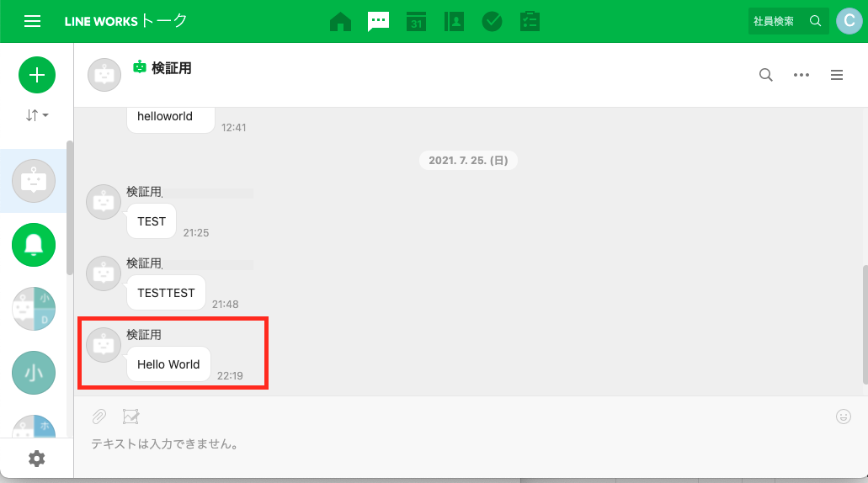Click the LINE WORKS トーク logo
Screen dimensions: 868x483
click(125, 21)
